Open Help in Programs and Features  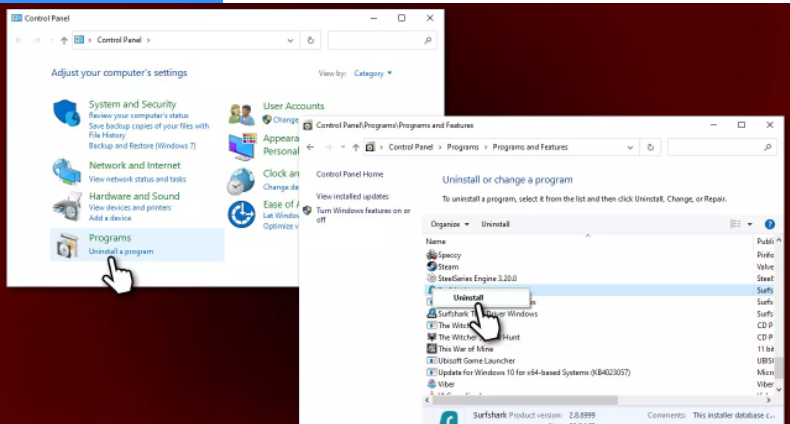click(769, 225)
